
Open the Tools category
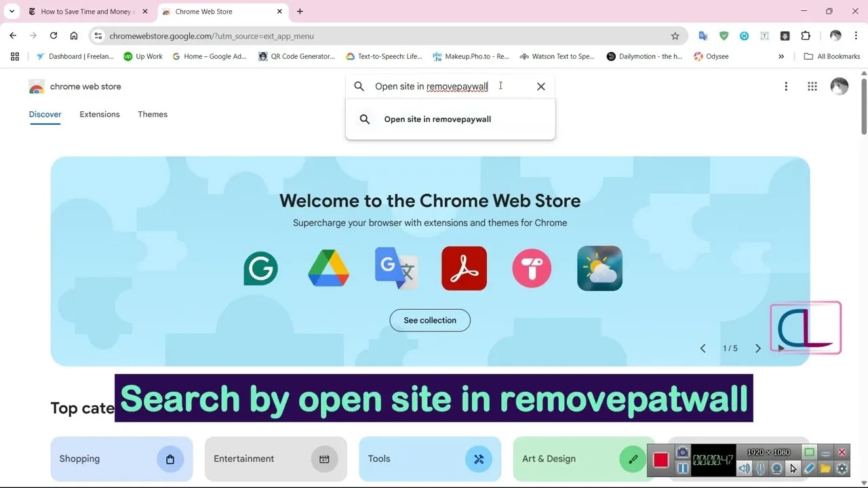coord(430,459)
